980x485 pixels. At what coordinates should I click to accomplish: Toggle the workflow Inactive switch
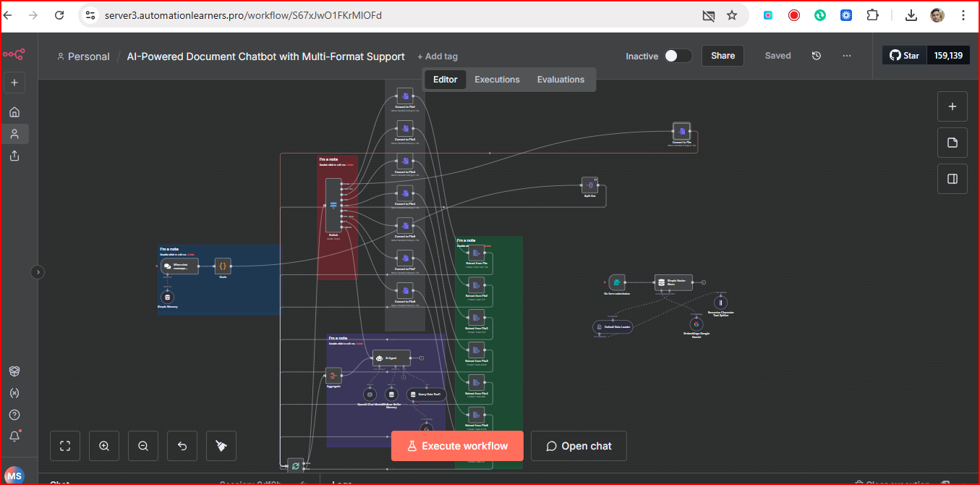678,56
